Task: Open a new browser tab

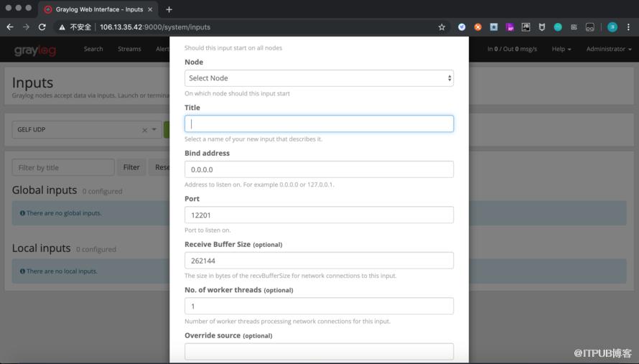Action: [169, 9]
